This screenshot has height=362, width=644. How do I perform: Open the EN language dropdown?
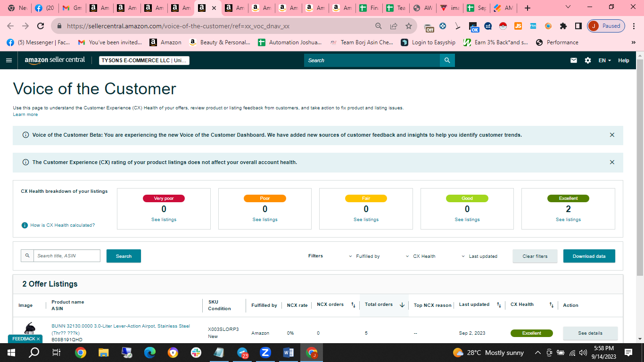click(x=605, y=60)
